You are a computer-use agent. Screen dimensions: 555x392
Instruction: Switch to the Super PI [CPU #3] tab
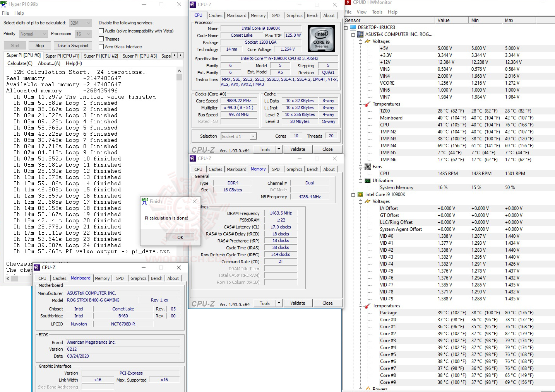point(140,56)
